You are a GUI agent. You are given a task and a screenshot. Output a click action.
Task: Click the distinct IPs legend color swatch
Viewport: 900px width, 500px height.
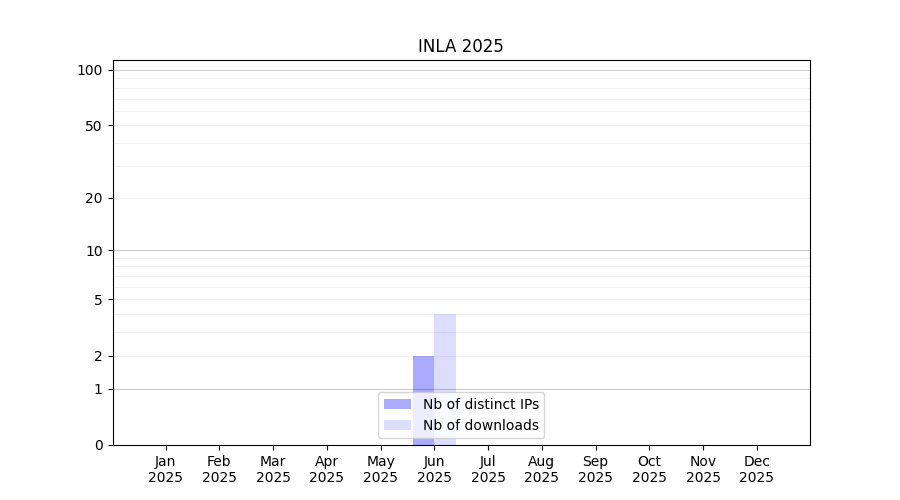[x=397, y=404]
